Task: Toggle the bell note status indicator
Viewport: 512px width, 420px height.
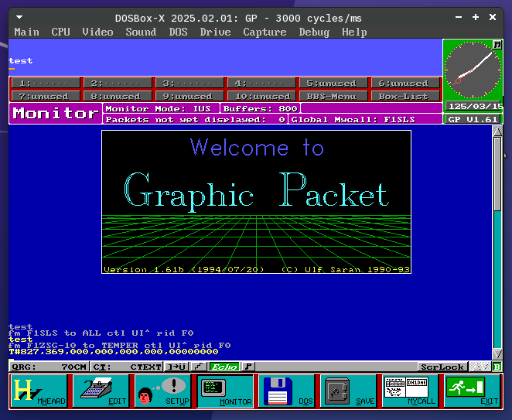Action: coord(248,367)
